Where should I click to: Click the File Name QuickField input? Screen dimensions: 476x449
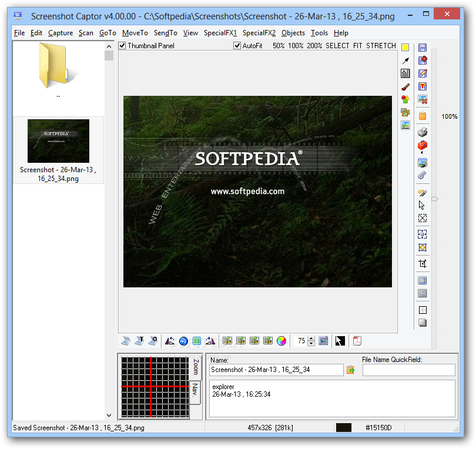click(408, 370)
